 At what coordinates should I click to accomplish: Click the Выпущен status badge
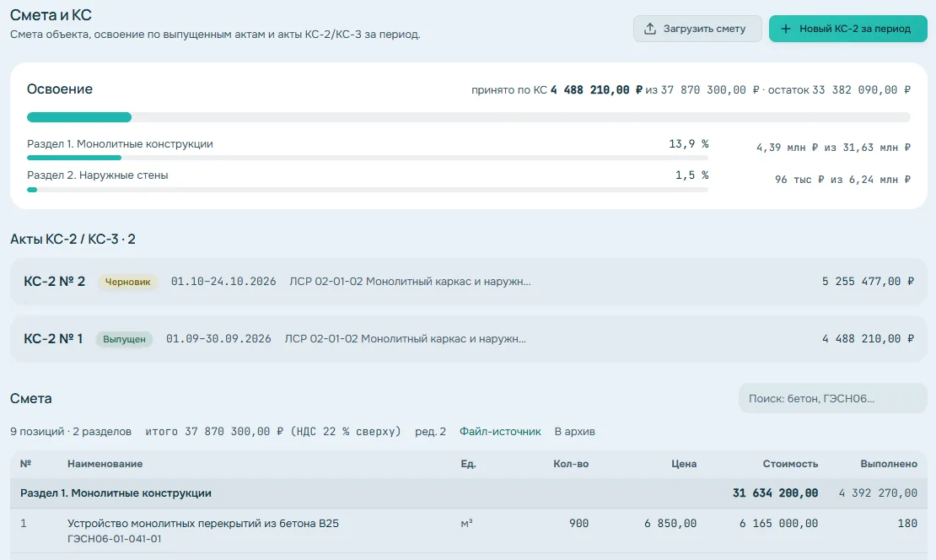124,339
